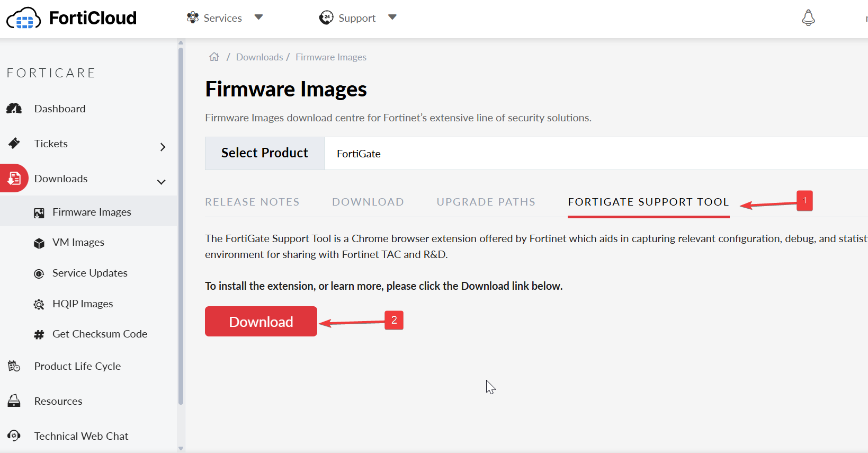Click the home icon in breadcrumb

[214, 57]
